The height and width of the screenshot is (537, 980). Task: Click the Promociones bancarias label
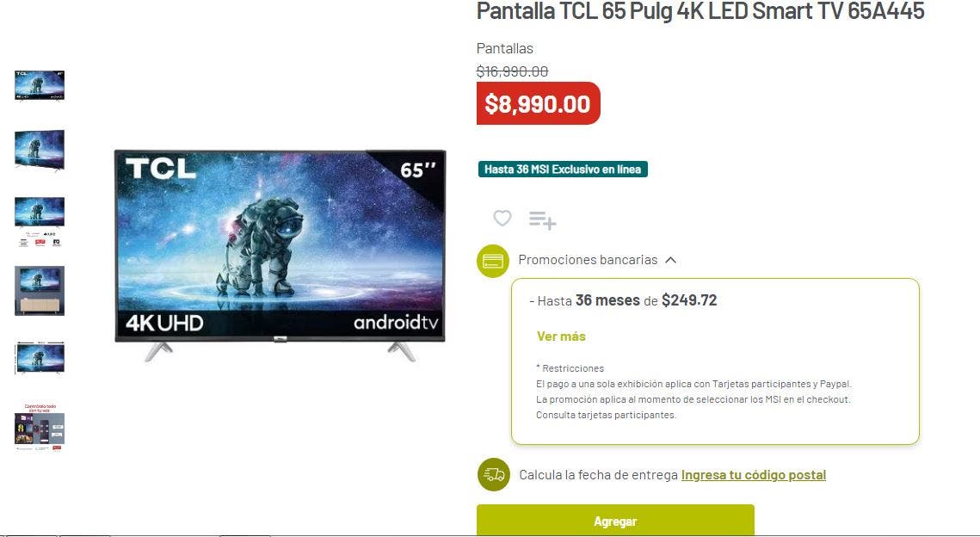(x=588, y=259)
